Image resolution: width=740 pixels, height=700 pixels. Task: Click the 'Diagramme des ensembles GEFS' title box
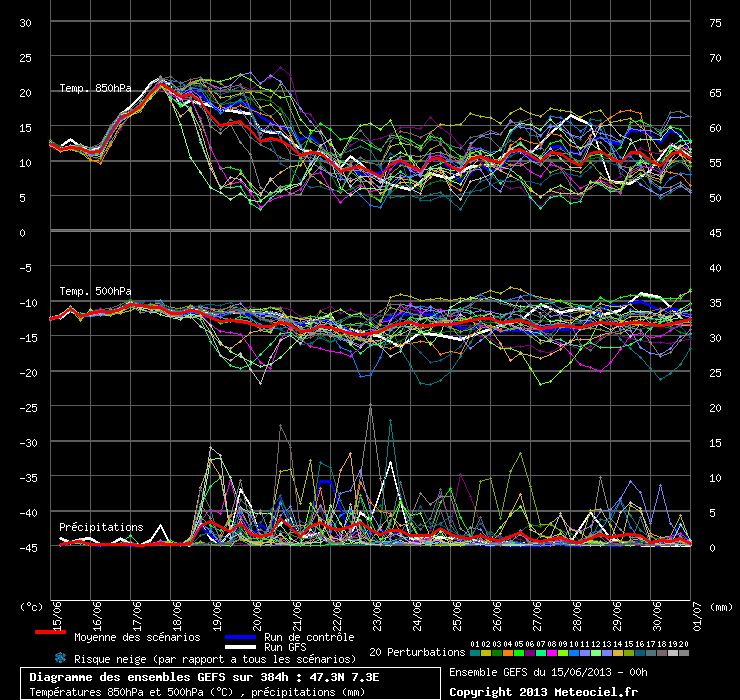229,684
